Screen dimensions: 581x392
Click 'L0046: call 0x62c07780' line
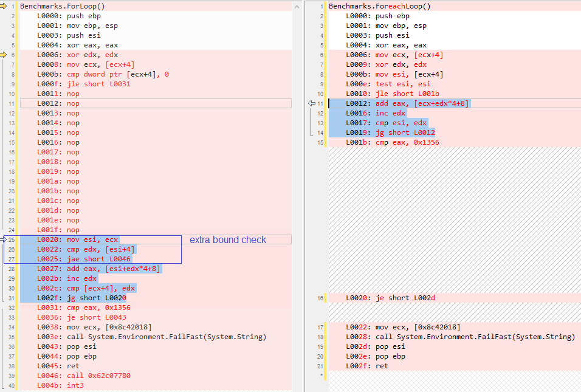[x=84, y=376]
